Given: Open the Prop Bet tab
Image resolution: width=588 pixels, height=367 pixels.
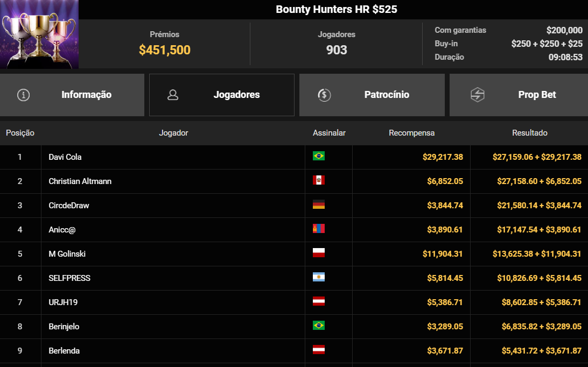Looking at the screenshot, I should pos(537,95).
